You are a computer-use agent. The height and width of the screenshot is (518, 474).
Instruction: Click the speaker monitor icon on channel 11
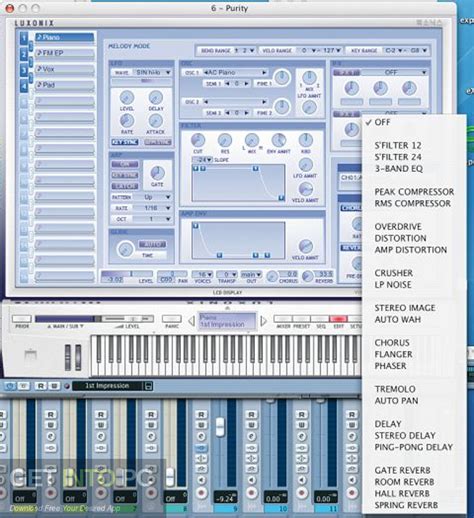pos(301,480)
